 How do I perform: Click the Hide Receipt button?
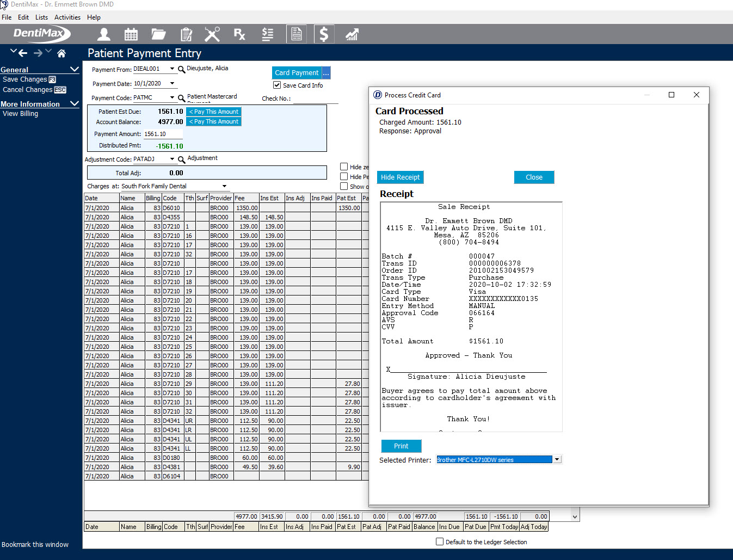tap(400, 177)
